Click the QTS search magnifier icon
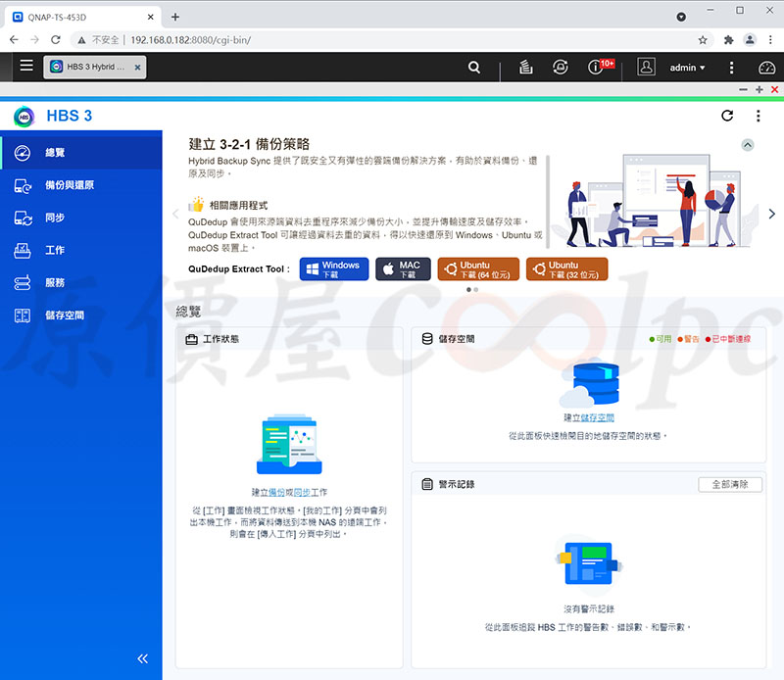 [x=474, y=67]
